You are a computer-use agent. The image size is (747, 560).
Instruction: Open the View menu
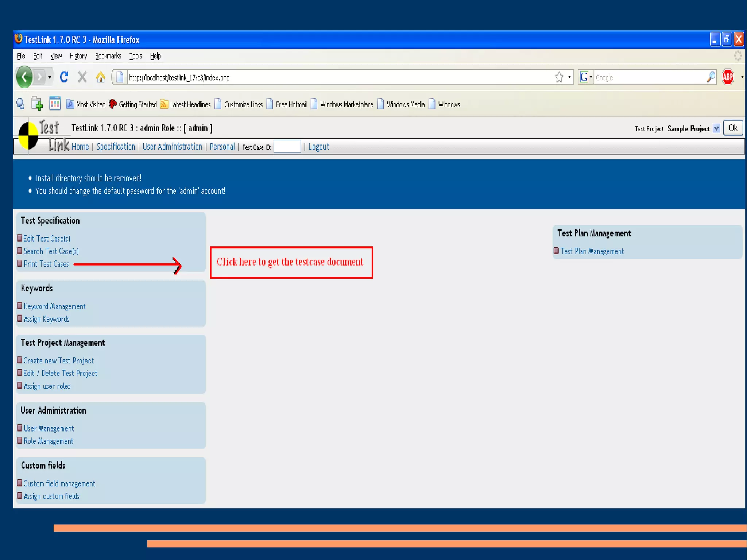point(56,56)
